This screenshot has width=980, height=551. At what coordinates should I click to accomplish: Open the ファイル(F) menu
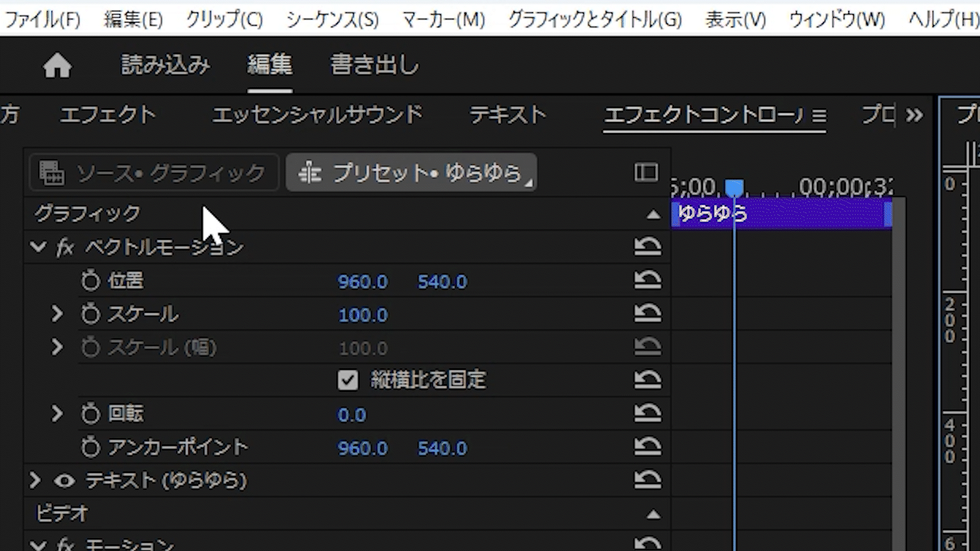pos(42,19)
